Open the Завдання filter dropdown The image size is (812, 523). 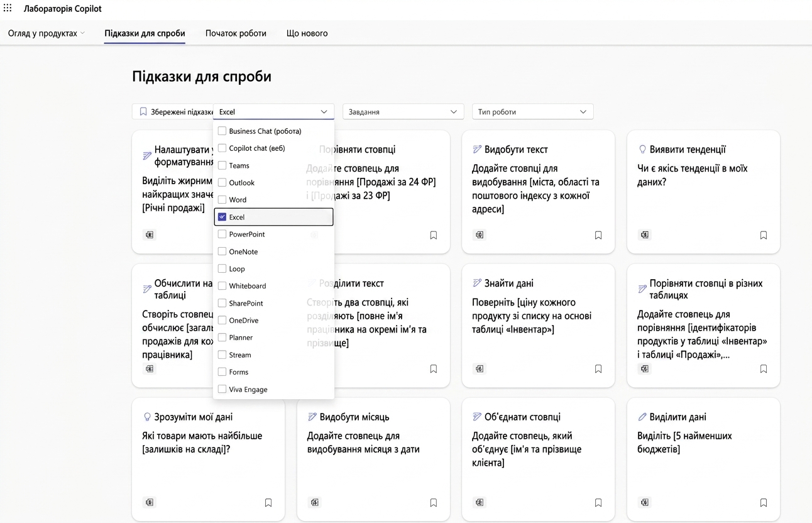click(403, 112)
